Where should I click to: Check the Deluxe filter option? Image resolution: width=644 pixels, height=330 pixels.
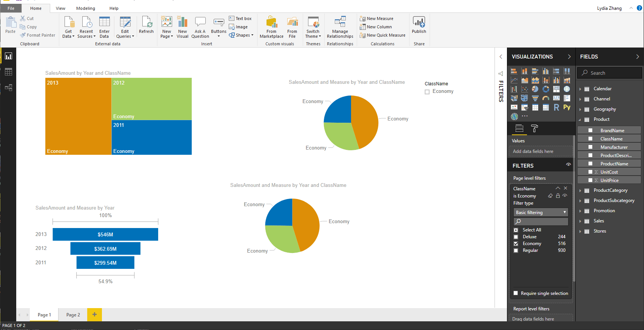(x=516, y=237)
